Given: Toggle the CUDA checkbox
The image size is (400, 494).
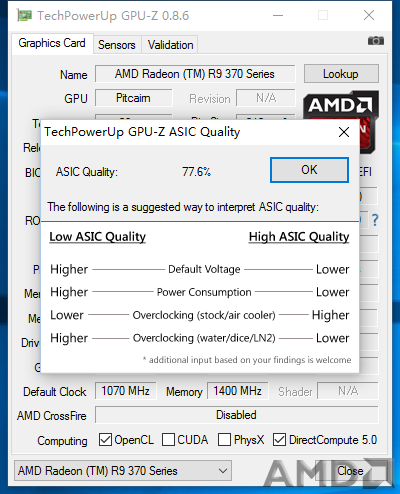Looking at the screenshot, I should tap(168, 440).
